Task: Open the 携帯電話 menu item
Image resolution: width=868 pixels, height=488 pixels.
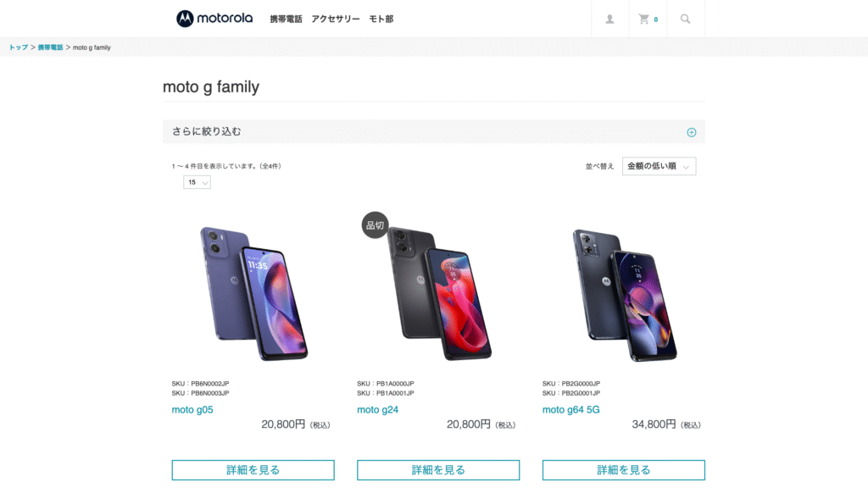Action: point(286,19)
